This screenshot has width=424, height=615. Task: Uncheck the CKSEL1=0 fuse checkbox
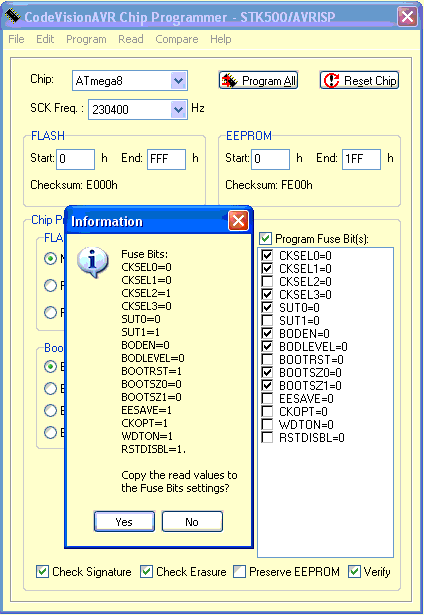pyautogui.click(x=267, y=268)
